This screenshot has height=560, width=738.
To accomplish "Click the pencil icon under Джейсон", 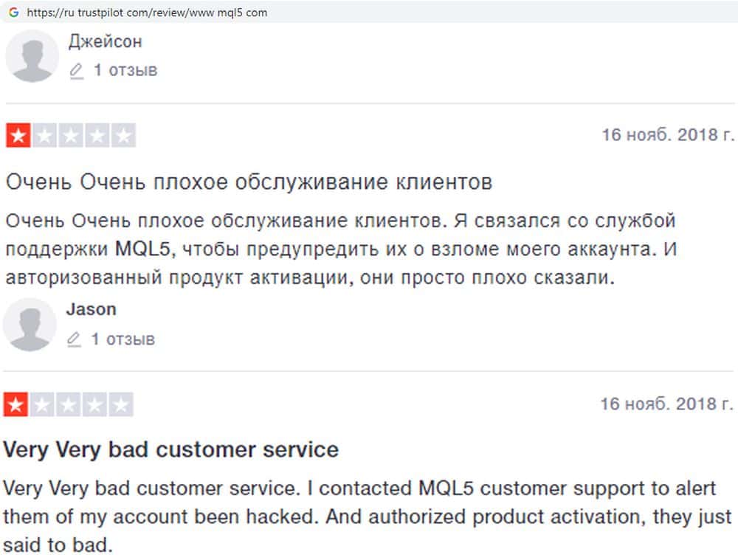I will [76, 72].
